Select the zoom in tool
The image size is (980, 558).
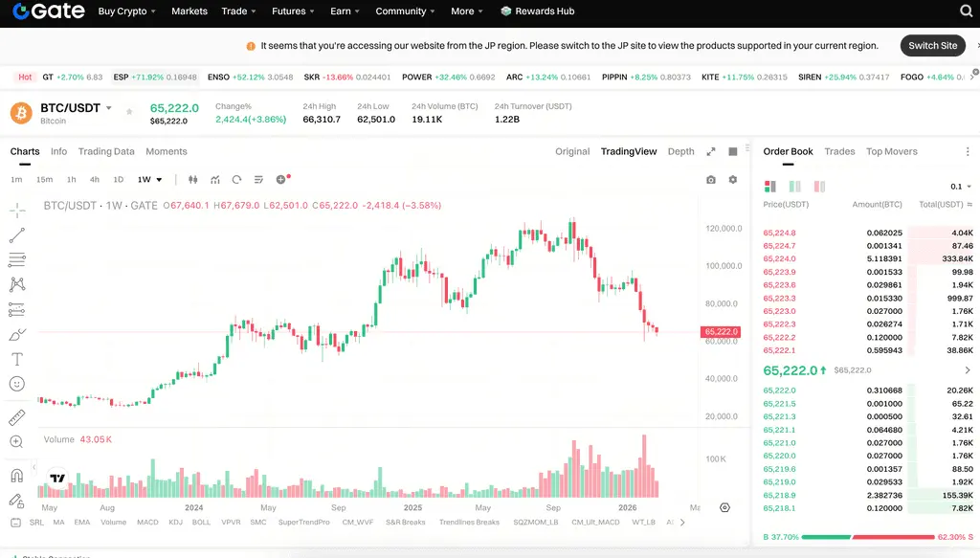point(17,442)
